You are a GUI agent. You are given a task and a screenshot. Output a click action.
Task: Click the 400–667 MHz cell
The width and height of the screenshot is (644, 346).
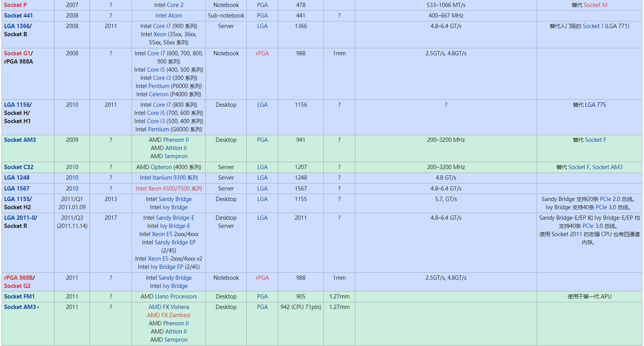tap(446, 16)
